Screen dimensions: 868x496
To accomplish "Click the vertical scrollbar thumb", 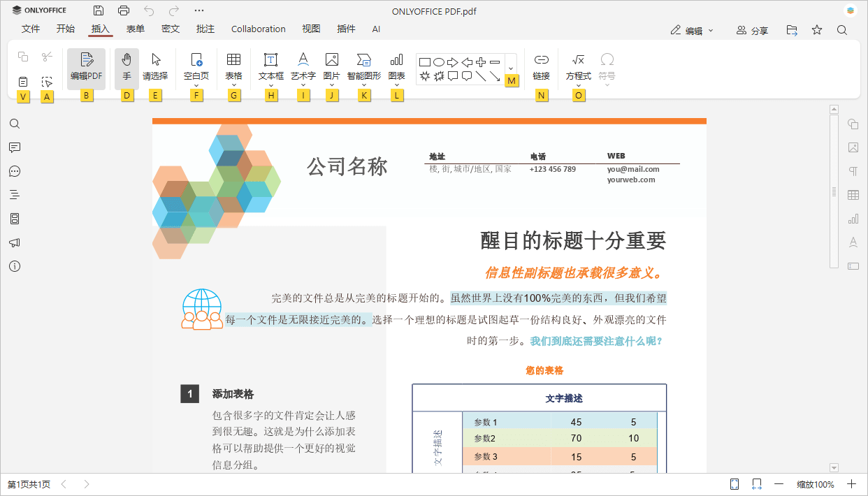I will [833, 191].
